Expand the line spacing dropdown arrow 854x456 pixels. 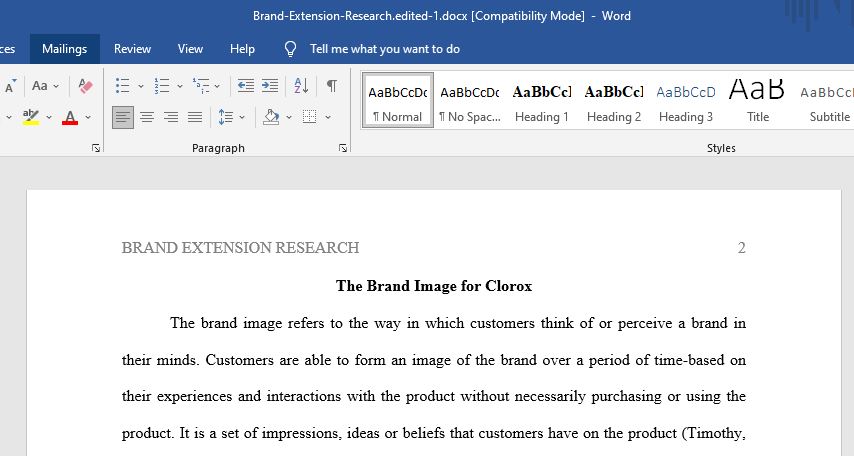[242, 117]
